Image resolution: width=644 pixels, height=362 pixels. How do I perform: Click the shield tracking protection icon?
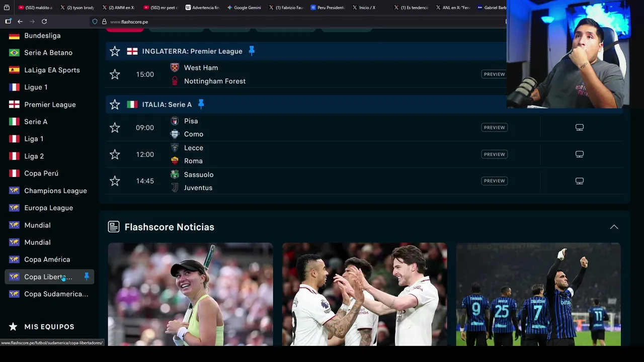click(95, 22)
